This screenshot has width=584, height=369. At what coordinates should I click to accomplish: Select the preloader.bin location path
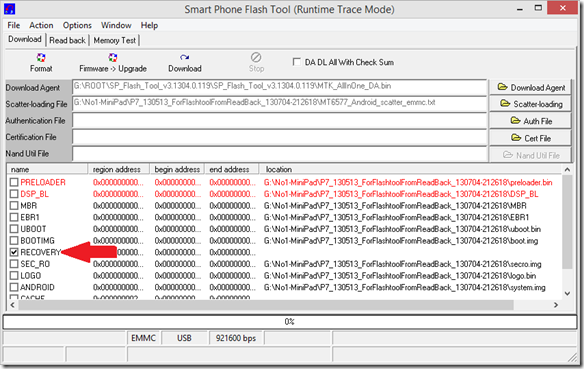pos(408,182)
